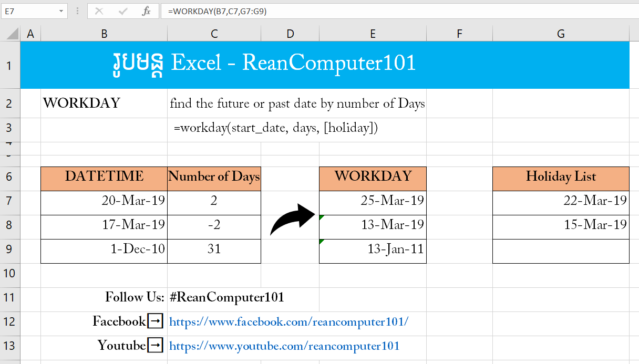Image resolution: width=639 pixels, height=364 pixels.
Task: Select the cell containing 31
Action: pyautogui.click(x=214, y=251)
